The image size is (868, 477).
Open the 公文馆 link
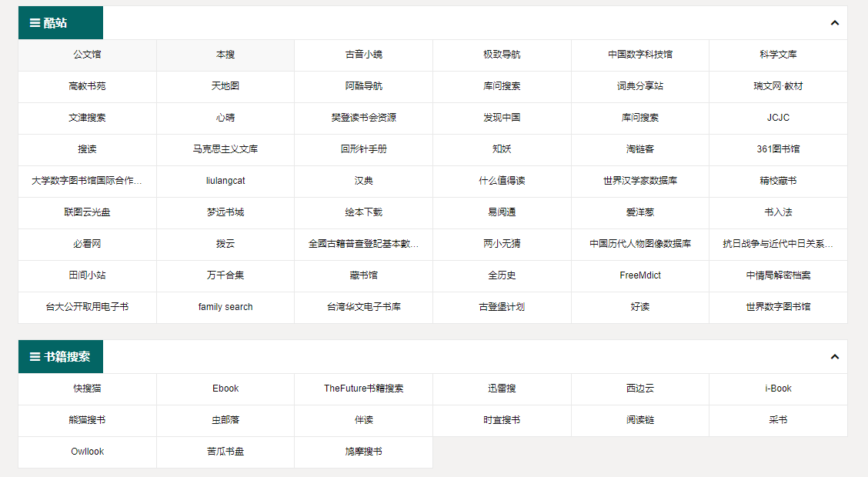[86, 55]
